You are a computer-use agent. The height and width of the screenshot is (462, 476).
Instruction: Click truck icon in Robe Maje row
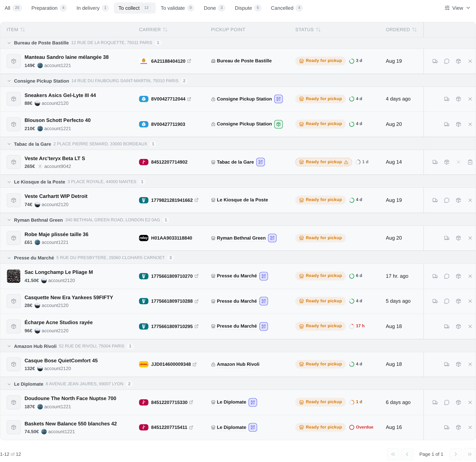pos(447,238)
